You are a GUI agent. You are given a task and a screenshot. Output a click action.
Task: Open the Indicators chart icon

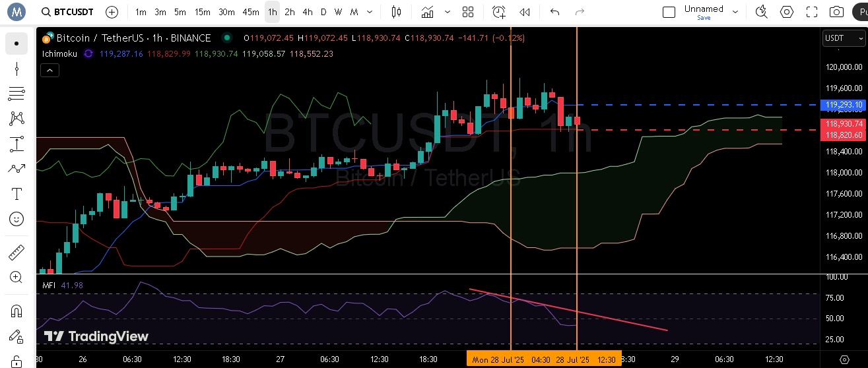click(x=428, y=12)
